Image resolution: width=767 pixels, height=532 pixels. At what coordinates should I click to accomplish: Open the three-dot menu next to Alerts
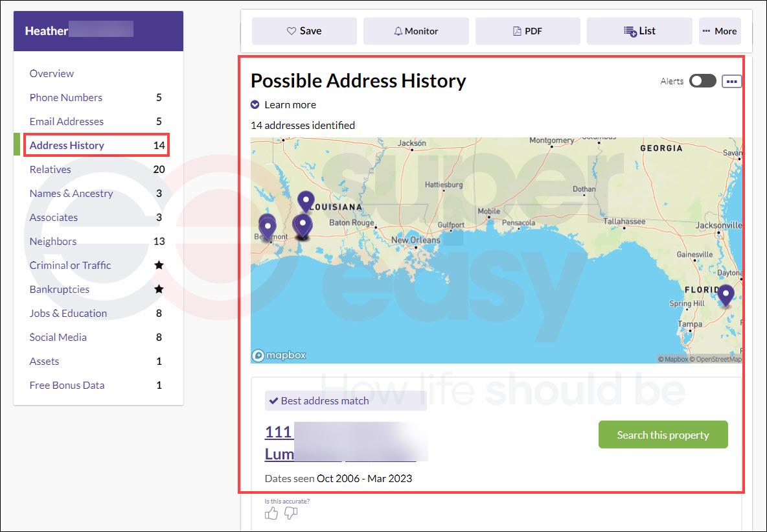coord(731,81)
